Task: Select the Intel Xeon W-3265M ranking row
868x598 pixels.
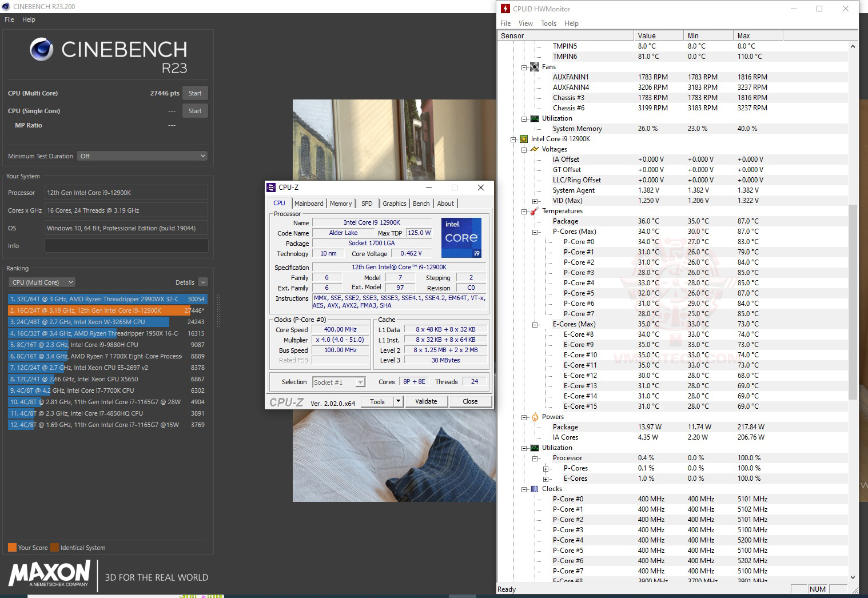Action: (107, 322)
